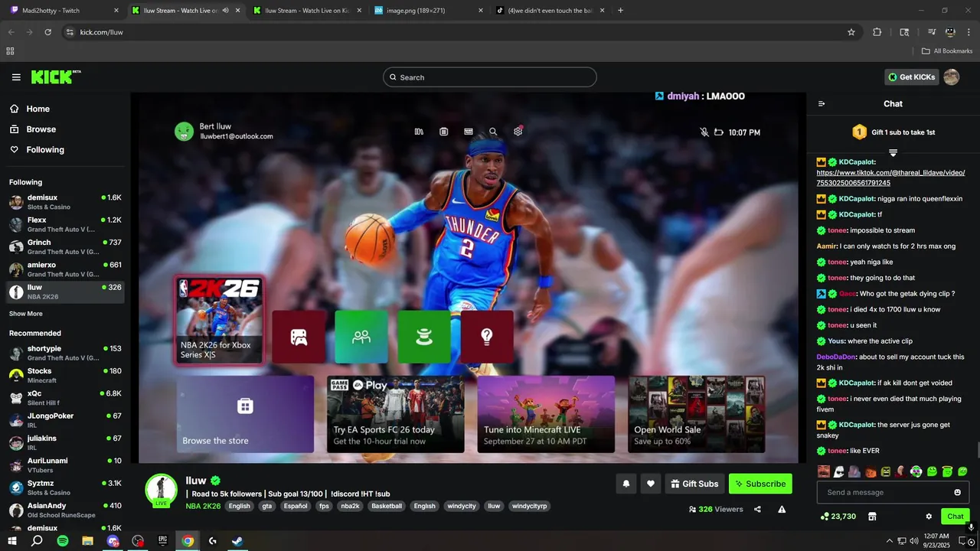Viewport: 980px width, 551px height.
Task: Expand the pinned gift leaderboard arrow
Action: (x=893, y=153)
